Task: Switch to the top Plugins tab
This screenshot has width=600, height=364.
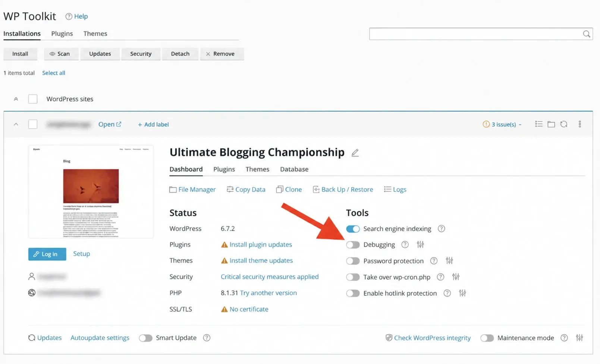Action: coord(62,34)
